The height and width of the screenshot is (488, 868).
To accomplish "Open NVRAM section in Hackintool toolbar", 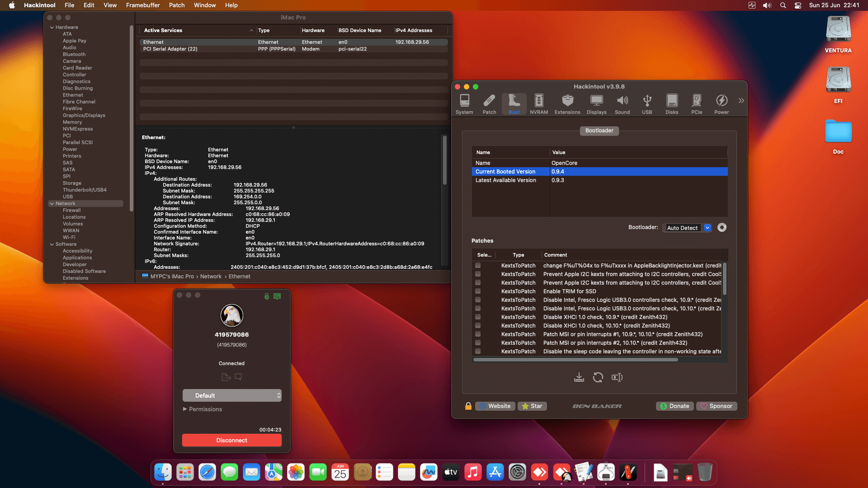I will click(539, 104).
